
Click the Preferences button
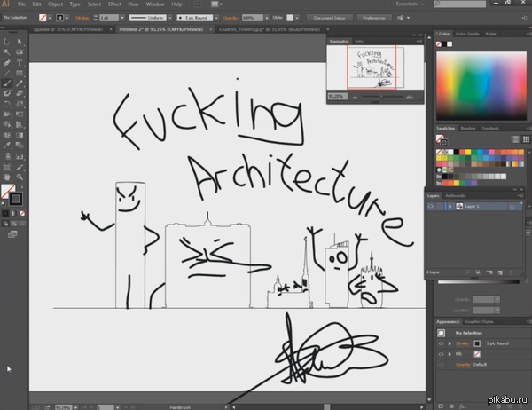tap(376, 17)
